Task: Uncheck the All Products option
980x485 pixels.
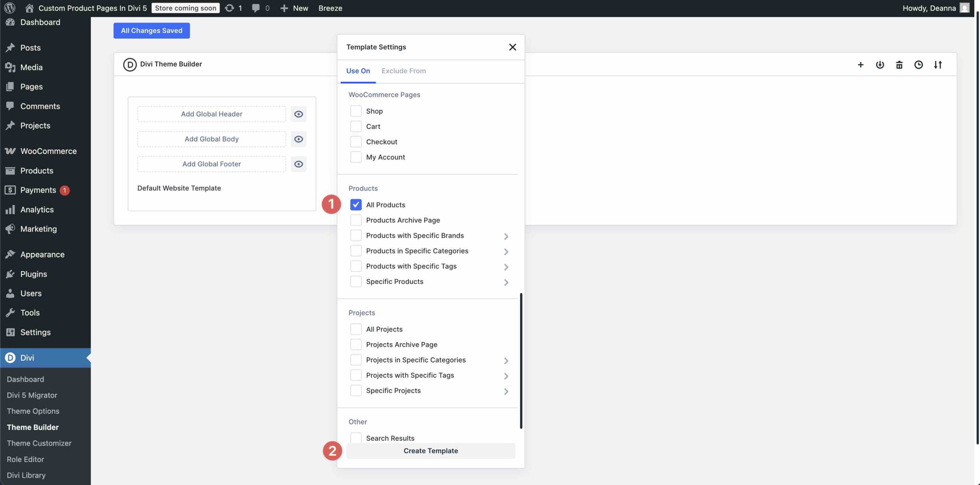Action: [x=356, y=205]
